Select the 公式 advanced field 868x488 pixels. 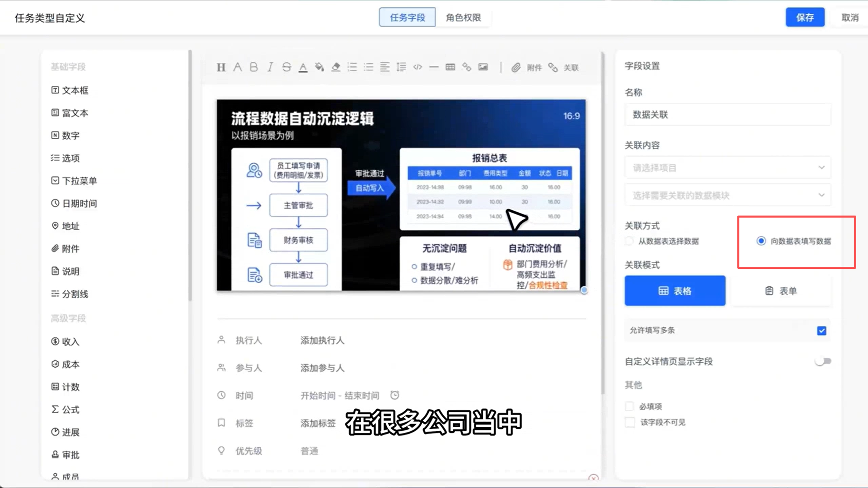(x=65, y=409)
